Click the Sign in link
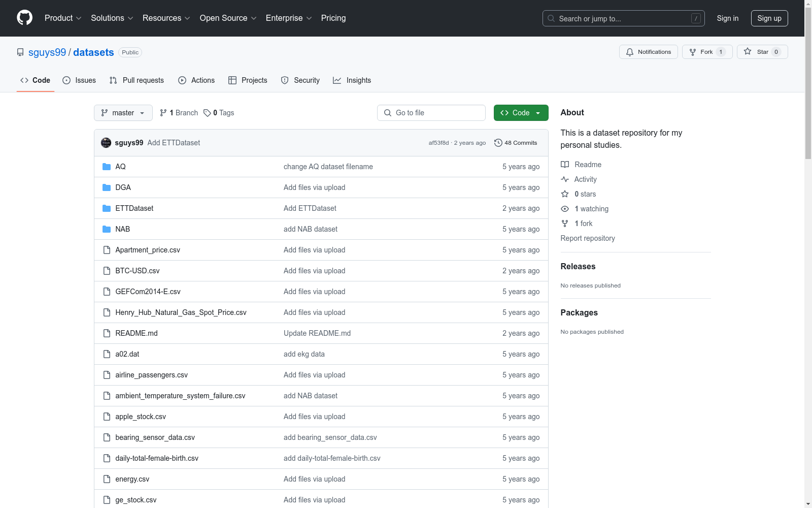 (728, 18)
